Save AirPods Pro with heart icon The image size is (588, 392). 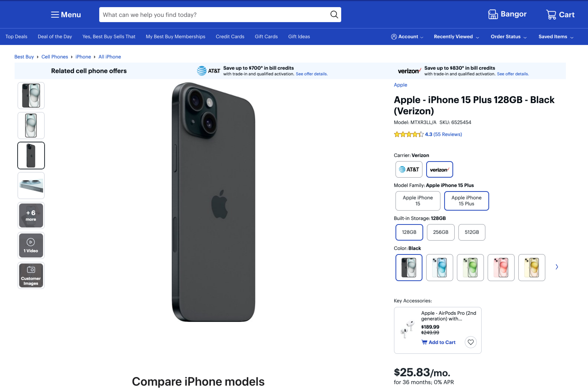pyautogui.click(x=470, y=342)
